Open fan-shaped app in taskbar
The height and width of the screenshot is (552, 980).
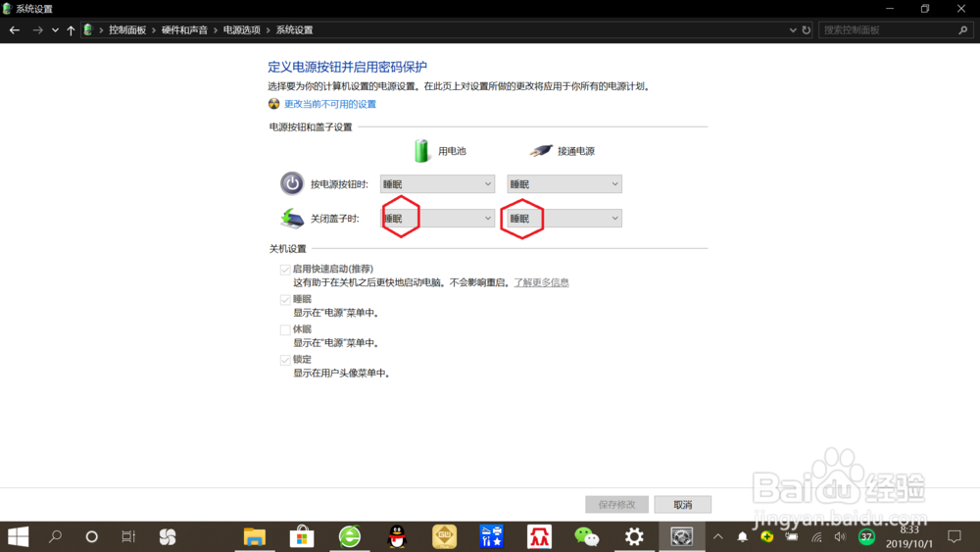[x=168, y=536]
